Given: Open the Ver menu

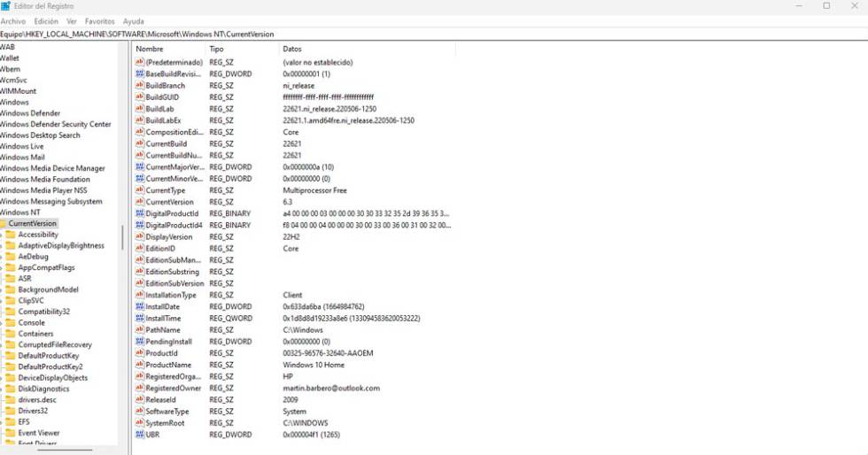Looking at the screenshot, I should click(x=72, y=21).
